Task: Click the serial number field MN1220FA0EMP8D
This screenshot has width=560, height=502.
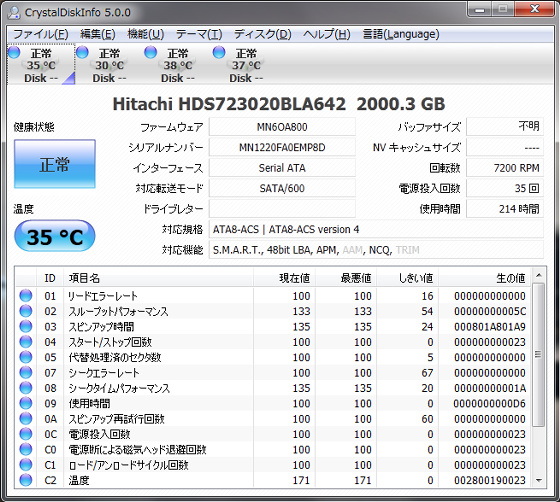Action: 282,147
